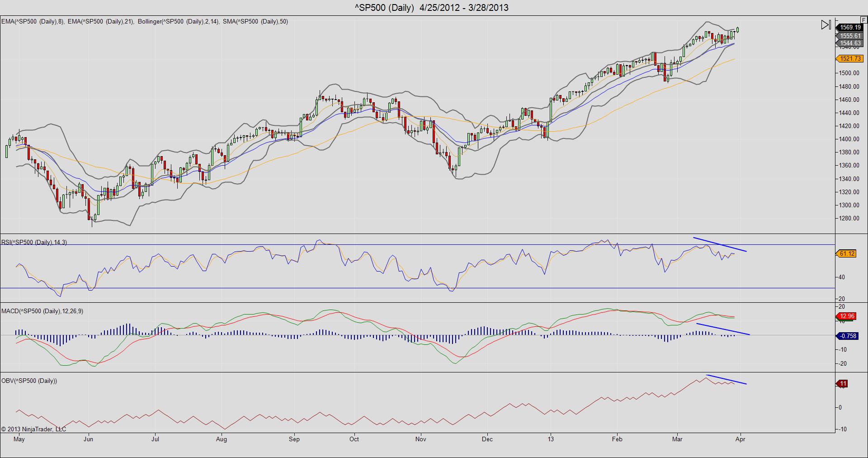The height and width of the screenshot is (458, 868).
Task: Click the RSI(^SP500 (Daily),14,3) panel label
Action: pos(34,243)
